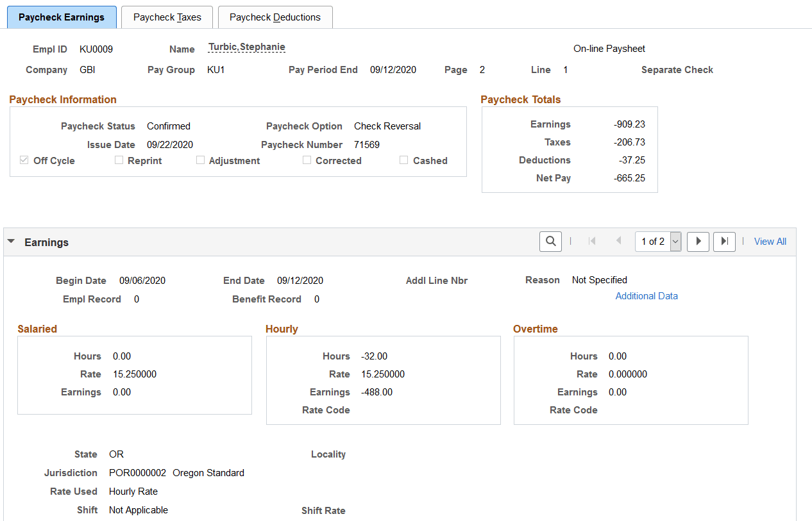812x521 pixels.
Task: Click the View All link
Action: [770, 242]
